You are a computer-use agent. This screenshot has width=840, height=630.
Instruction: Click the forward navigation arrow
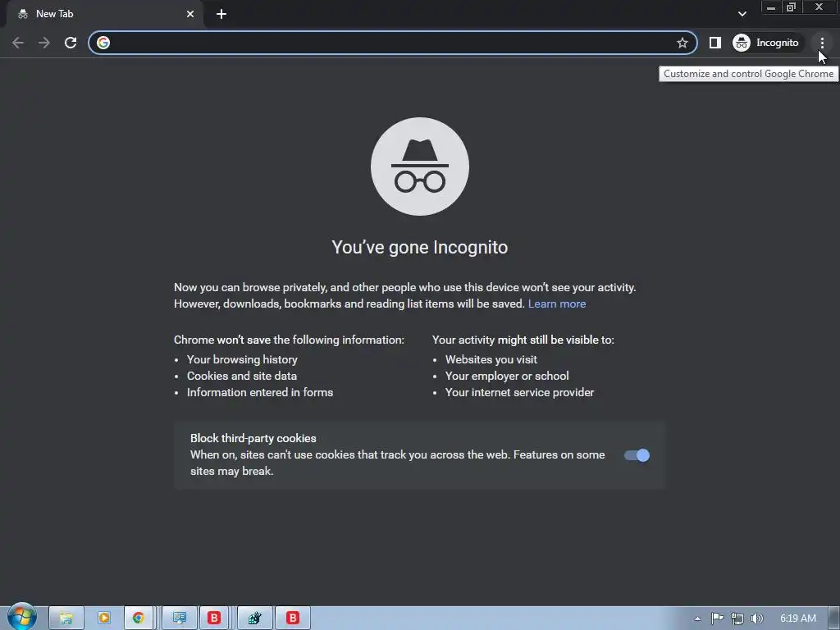[x=44, y=43]
